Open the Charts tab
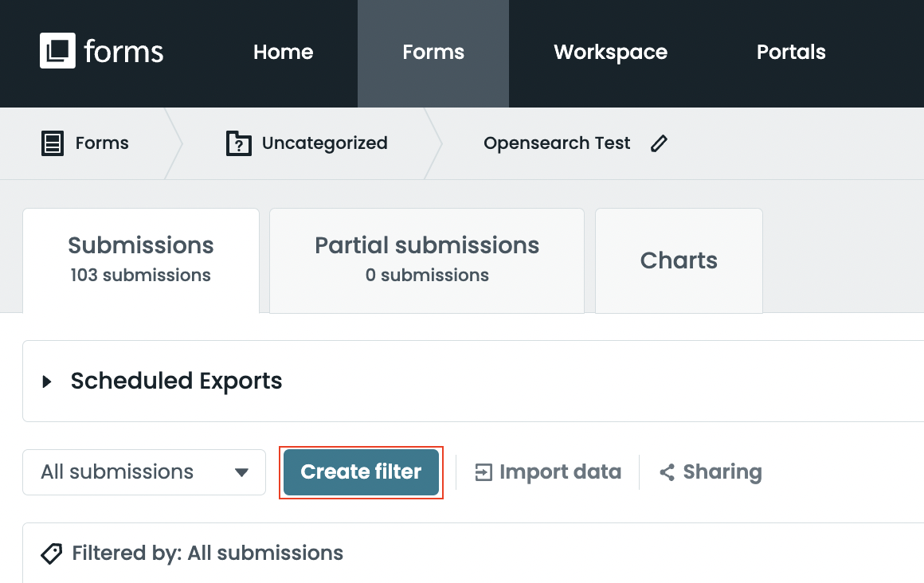Screen dimensions: 924x583 click(678, 260)
